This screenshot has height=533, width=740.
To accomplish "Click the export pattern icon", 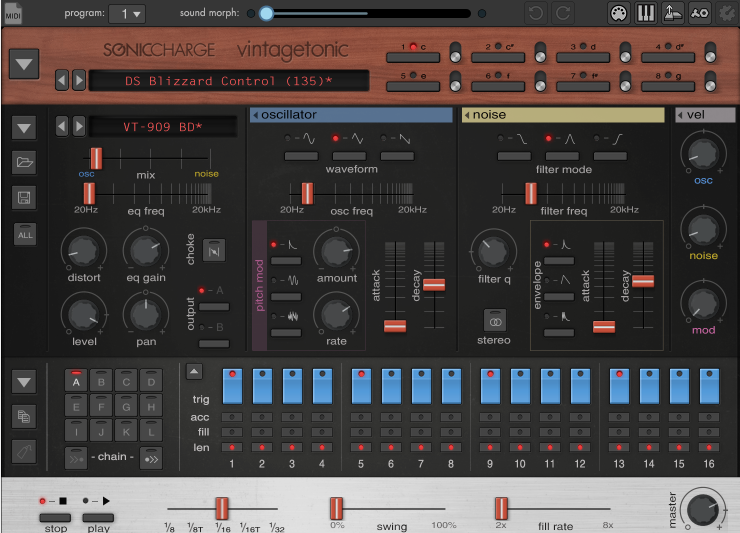I will 673,13.
